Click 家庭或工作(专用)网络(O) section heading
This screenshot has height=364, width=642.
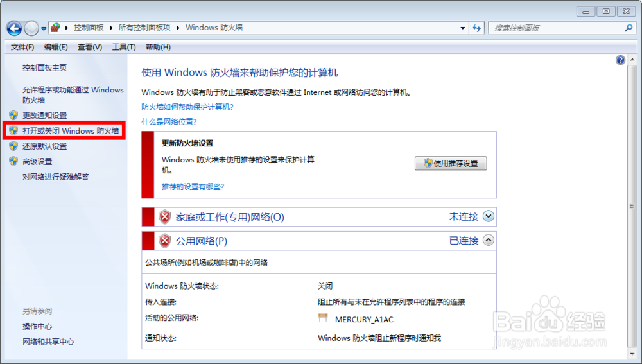[x=230, y=217]
